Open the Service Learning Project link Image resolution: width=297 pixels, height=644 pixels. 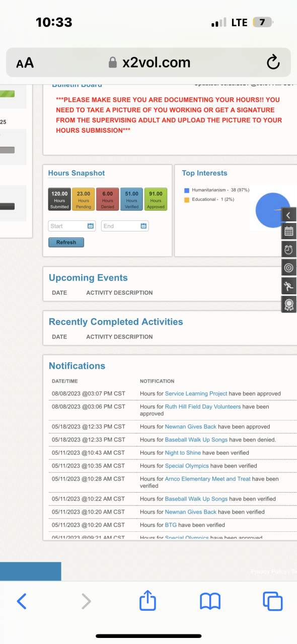[x=196, y=393]
